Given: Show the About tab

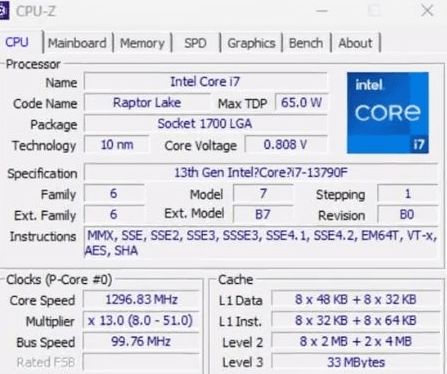Looking at the screenshot, I should (355, 43).
